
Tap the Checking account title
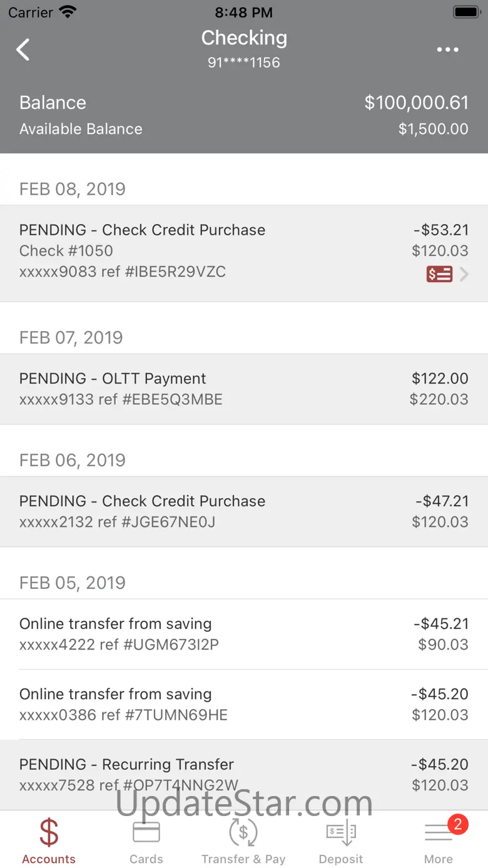[244, 38]
